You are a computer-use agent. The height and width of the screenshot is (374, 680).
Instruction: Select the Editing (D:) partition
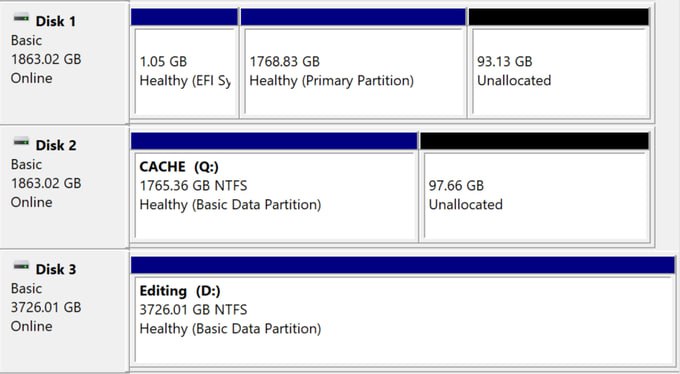[x=403, y=319]
